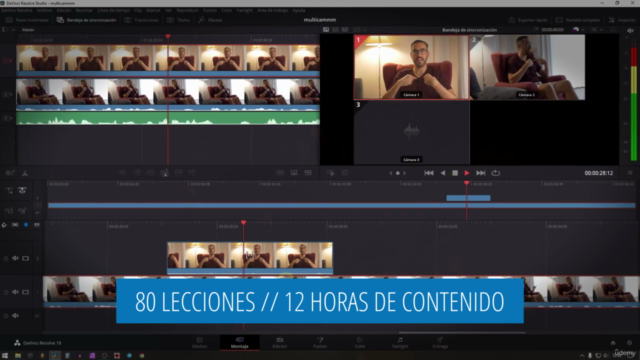Screen dimensions: 640x360
Task: Select source clip viewer mode icon
Action: (x=326, y=30)
